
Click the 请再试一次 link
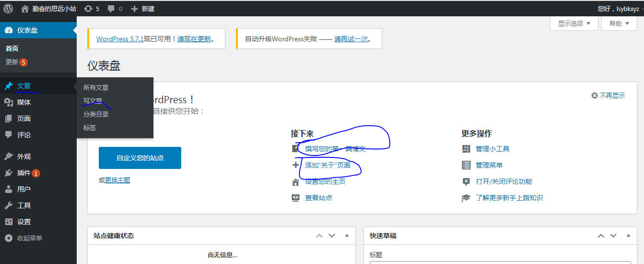351,39
